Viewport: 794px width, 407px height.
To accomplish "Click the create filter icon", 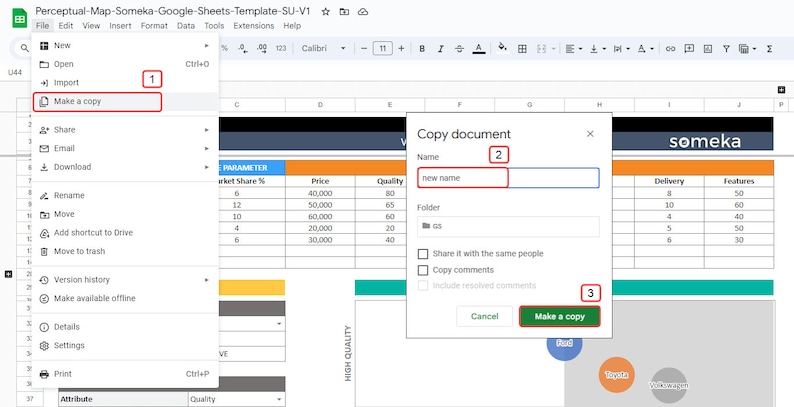I will [726, 49].
